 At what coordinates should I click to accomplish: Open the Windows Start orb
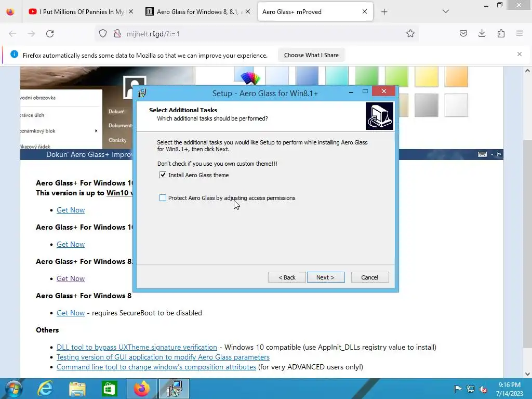tap(14, 389)
